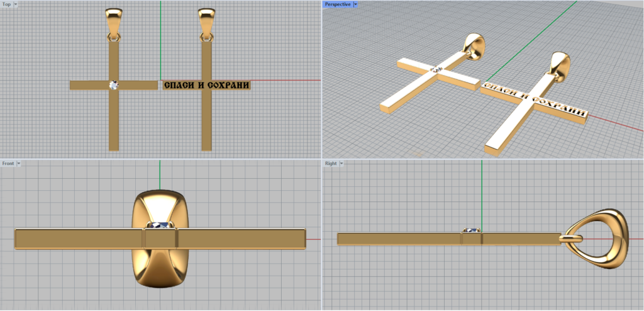Select the vertical bar of left cross in Top view
The image size is (644, 311).
tap(114, 120)
